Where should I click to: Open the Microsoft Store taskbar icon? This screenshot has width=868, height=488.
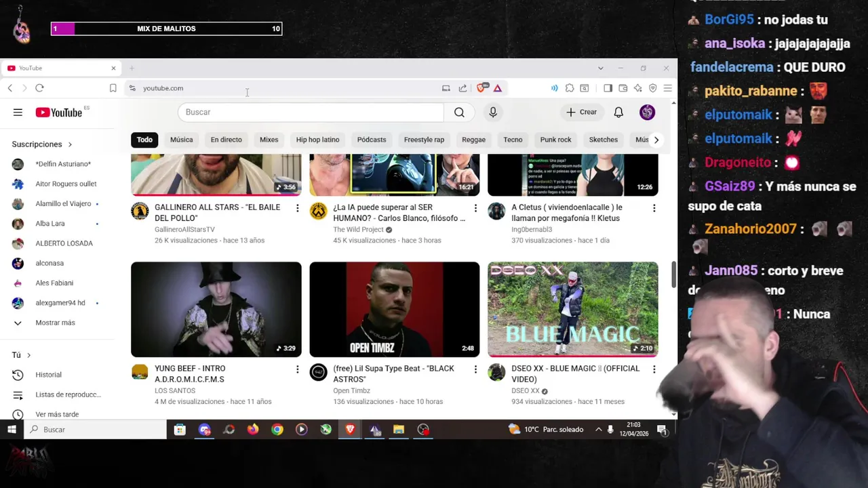[x=180, y=429]
